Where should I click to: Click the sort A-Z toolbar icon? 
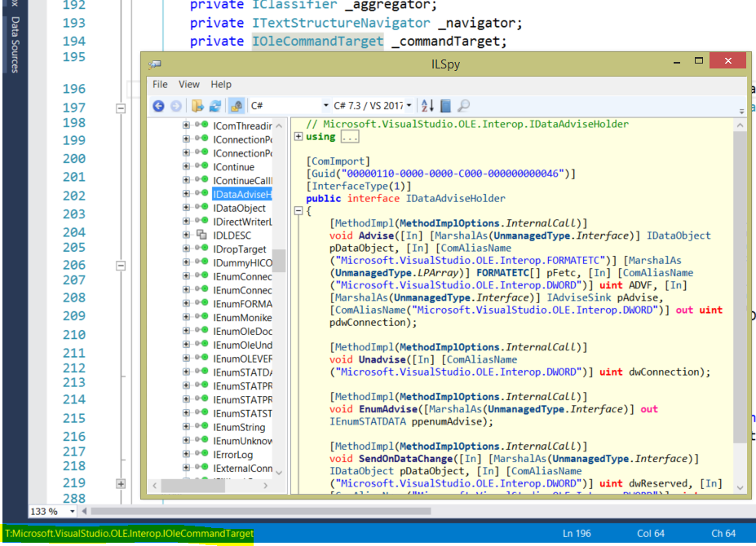click(427, 106)
